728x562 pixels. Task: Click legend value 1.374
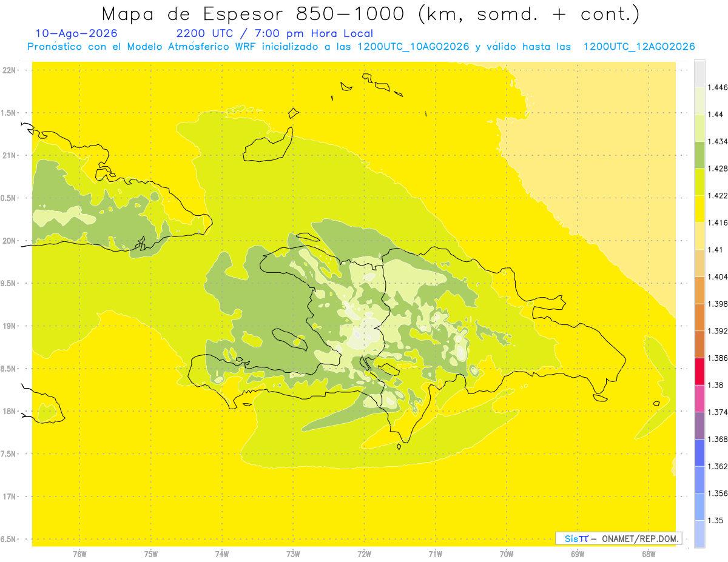(x=717, y=412)
